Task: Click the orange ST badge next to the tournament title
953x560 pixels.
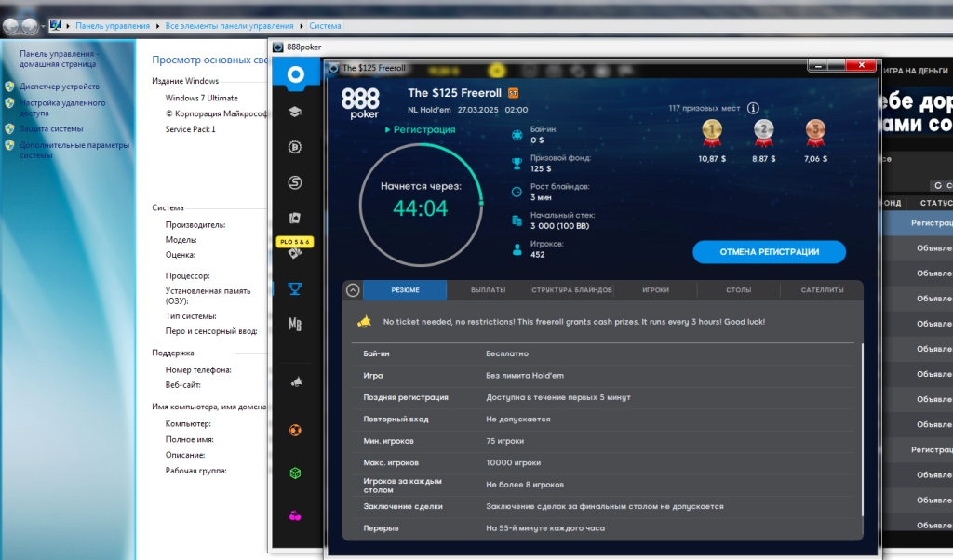Action: click(x=514, y=93)
